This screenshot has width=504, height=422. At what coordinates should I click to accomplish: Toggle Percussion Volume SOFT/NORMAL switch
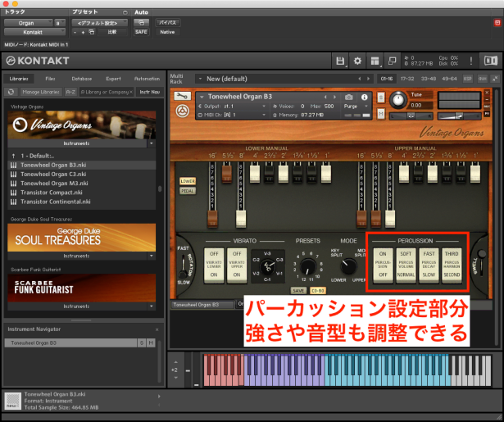click(406, 265)
